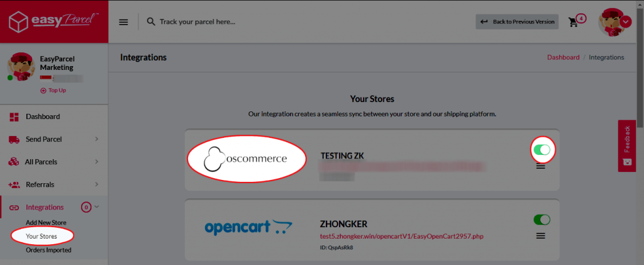Select Your Stores in sidebar
The width and height of the screenshot is (644, 265).
click(42, 236)
